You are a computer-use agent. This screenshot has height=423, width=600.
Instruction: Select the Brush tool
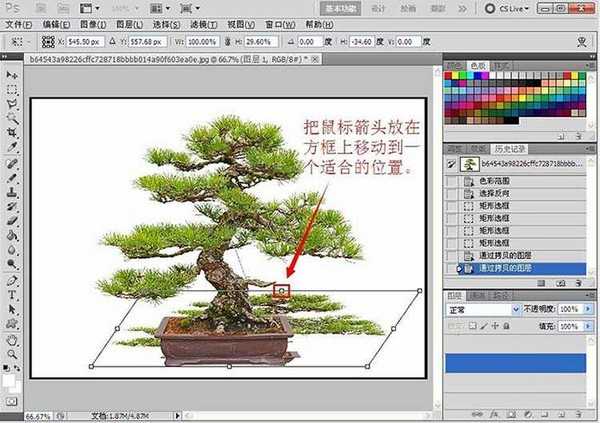tap(12, 178)
